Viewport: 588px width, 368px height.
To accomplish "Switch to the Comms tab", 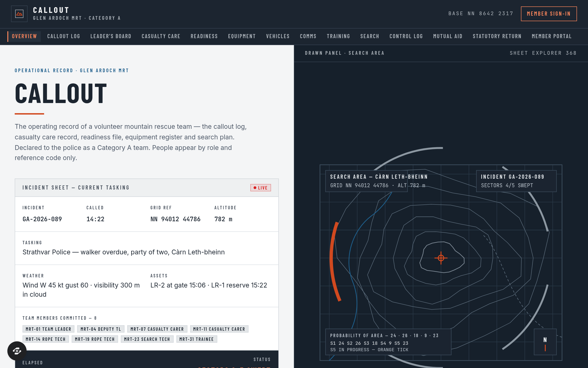I will click(308, 36).
